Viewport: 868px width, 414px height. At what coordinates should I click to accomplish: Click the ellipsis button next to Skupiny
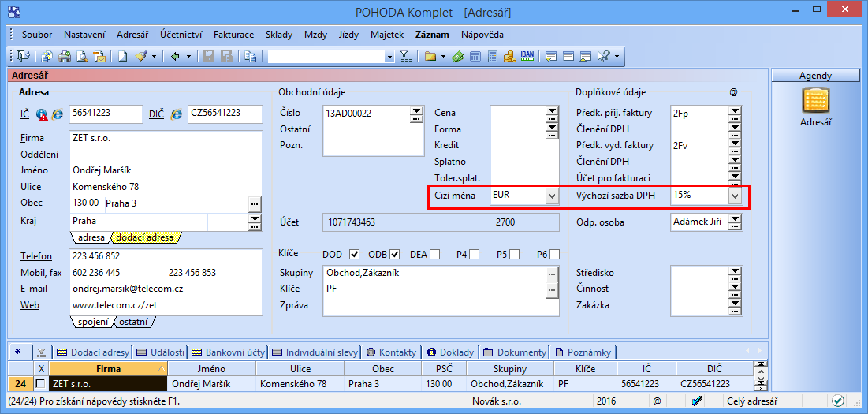(551, 273)
